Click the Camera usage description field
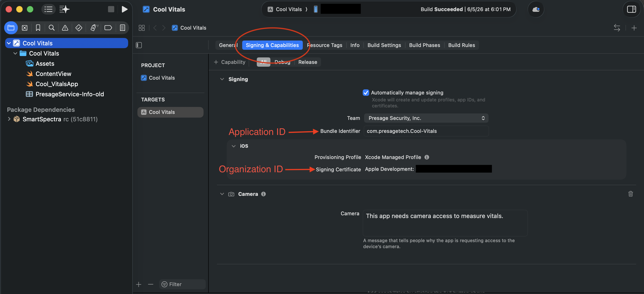 pos(445,223)
